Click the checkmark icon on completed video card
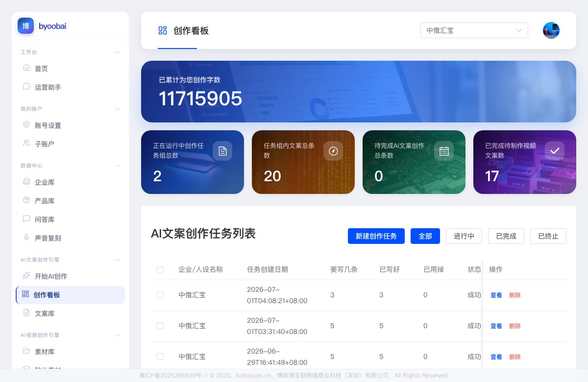 555,151
